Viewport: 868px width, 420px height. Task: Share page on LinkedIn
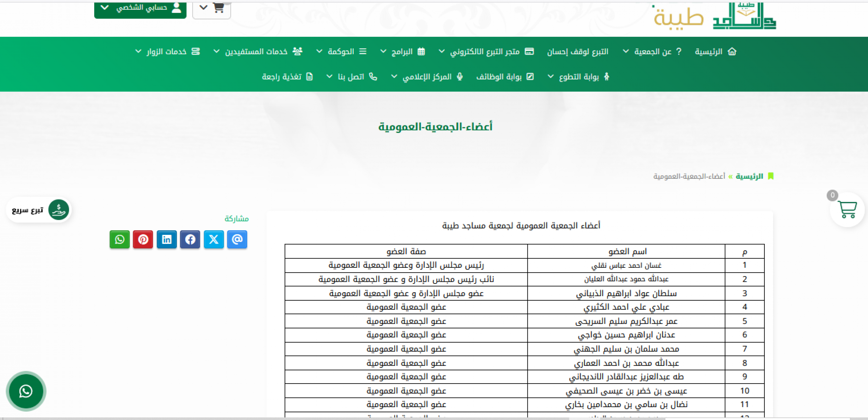[167, 239]
